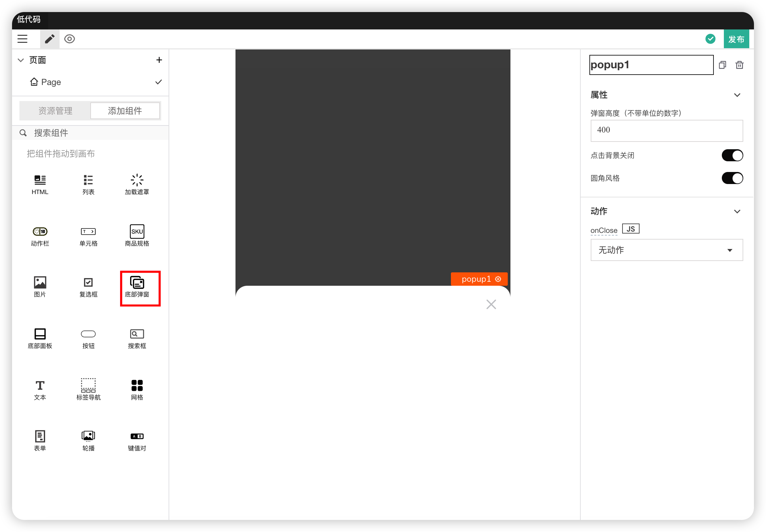Collapse the 页面 tree section
The height and width of the screenshot is (532, 766).
tap(21, 60)
